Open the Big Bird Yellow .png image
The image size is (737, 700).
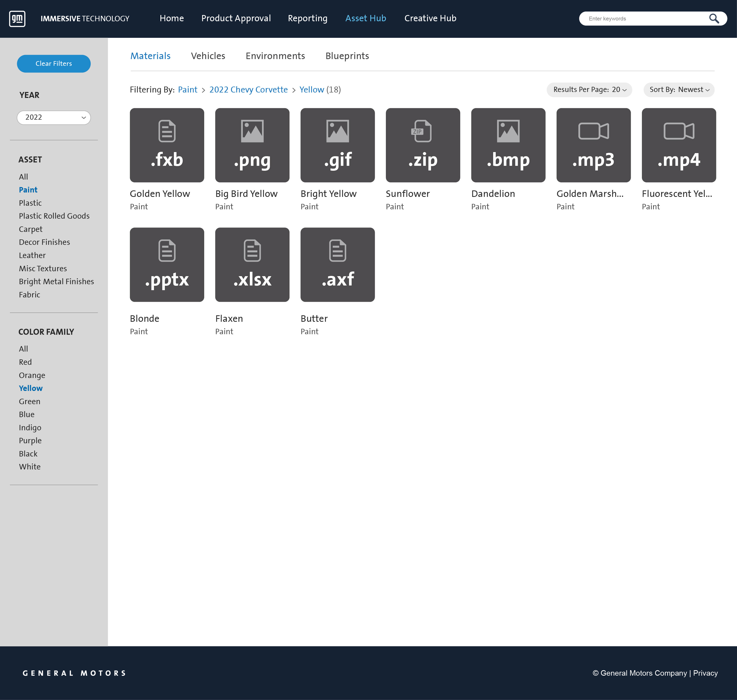[252, 145]
